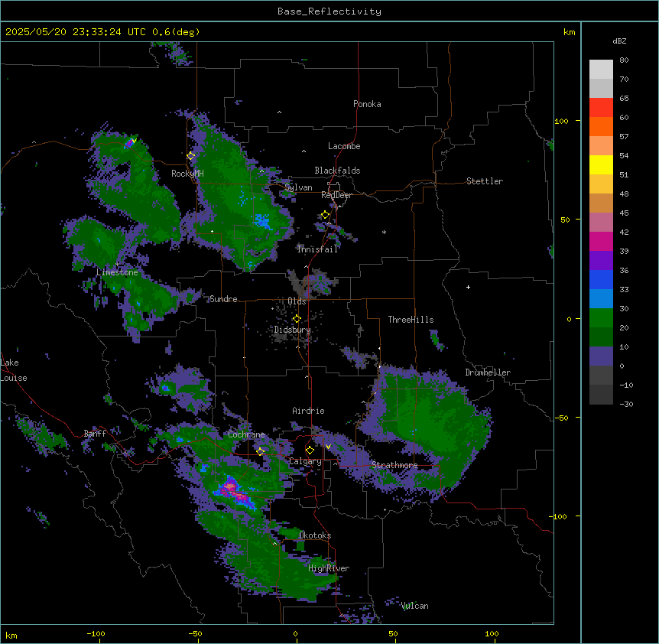Select the magenta swatch between 42 and 39
659x644 pixels.
tap(601, 241)
